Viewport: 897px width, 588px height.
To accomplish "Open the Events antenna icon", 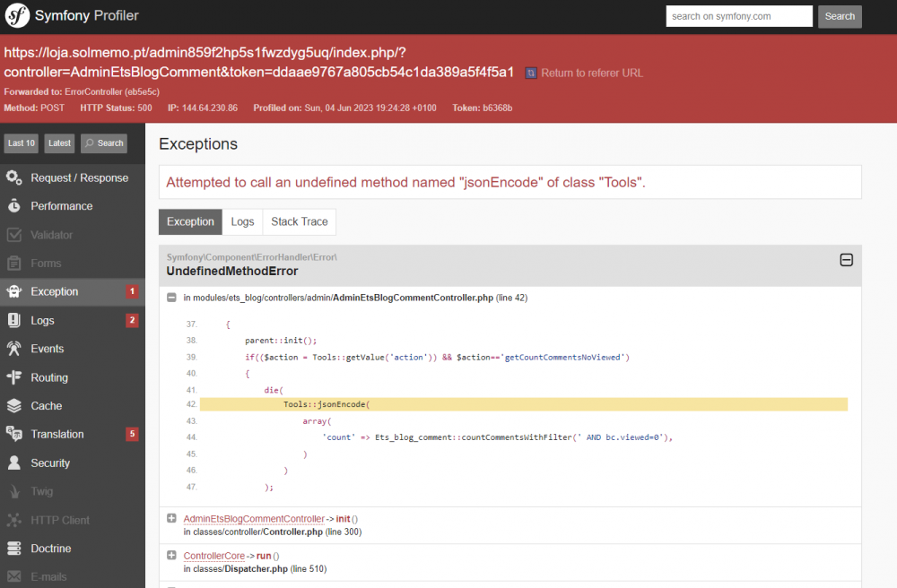I will [x=14, y=349].
